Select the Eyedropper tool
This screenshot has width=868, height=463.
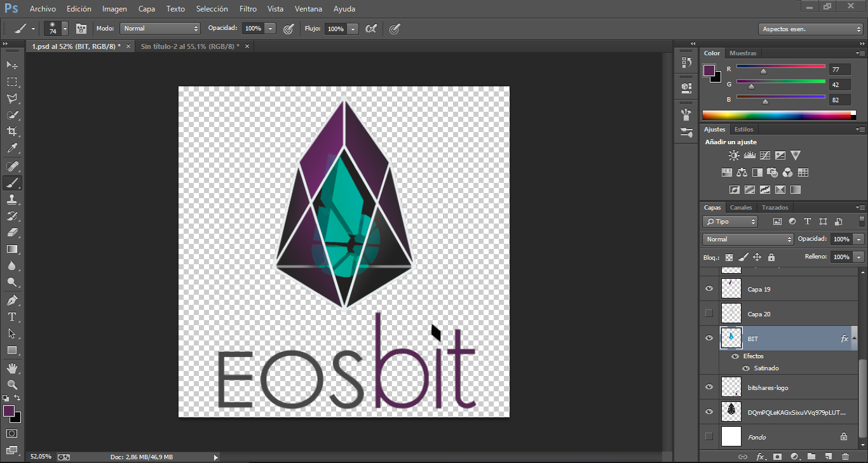pyautogui.click(x=12, y=149)
